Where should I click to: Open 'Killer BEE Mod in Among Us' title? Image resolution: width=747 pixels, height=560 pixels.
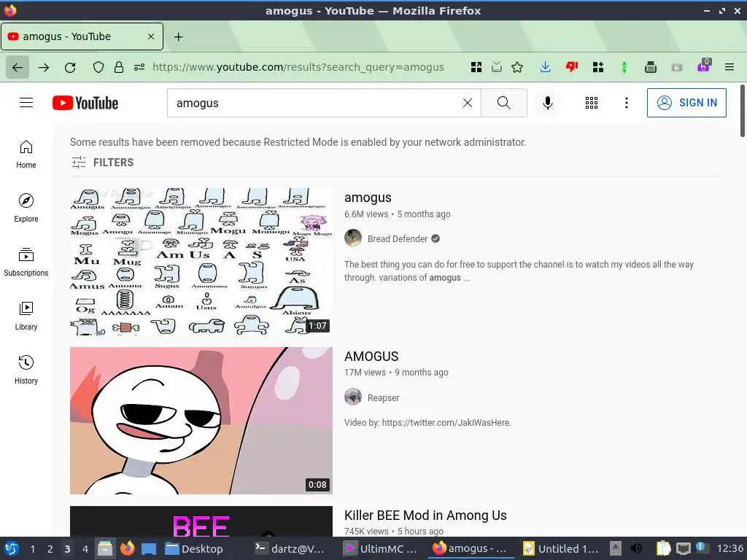[425, 516]
